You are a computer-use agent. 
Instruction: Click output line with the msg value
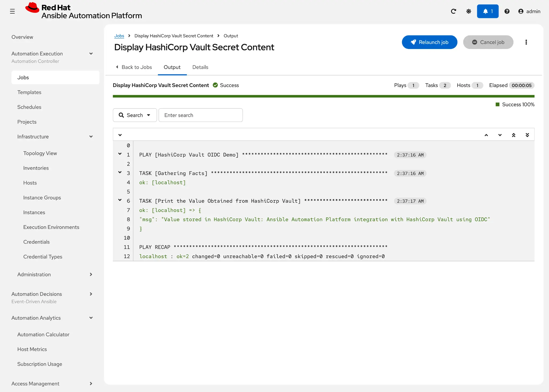314,219
